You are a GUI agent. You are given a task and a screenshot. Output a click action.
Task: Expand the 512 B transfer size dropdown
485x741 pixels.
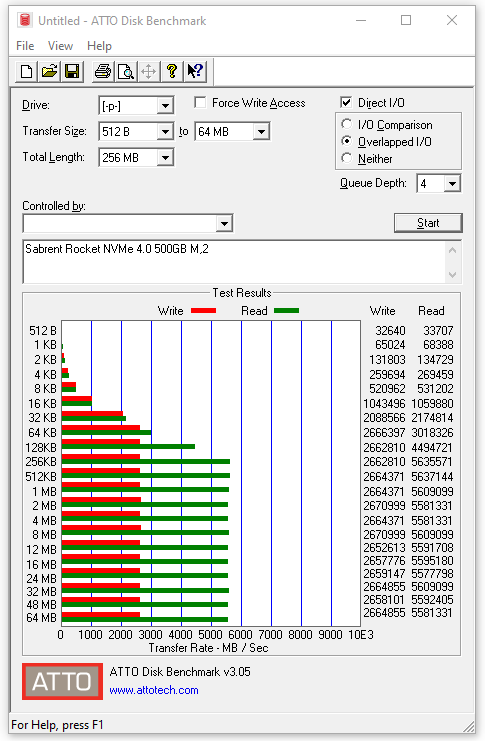click(x=165, y=131)
